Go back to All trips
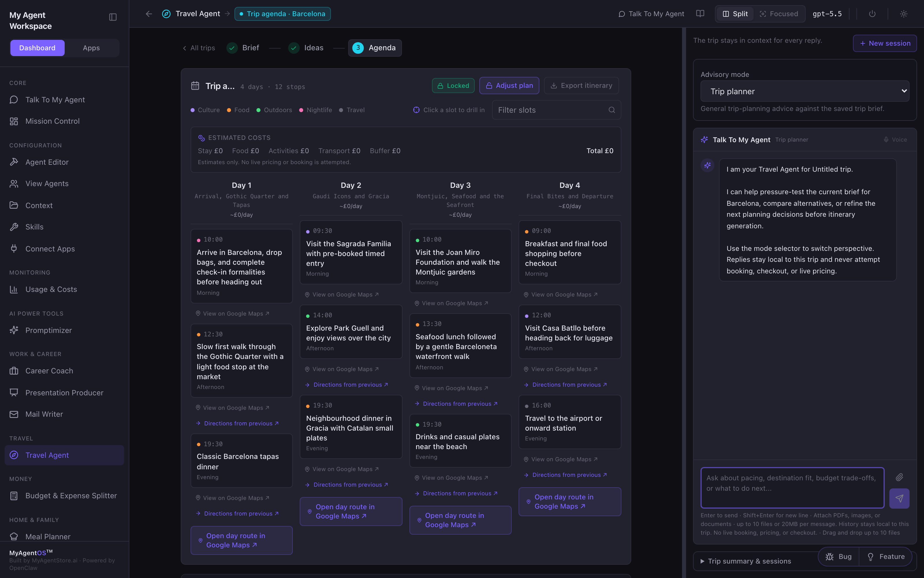The width and height of the screenshot is (924, 578). (199, 48)
